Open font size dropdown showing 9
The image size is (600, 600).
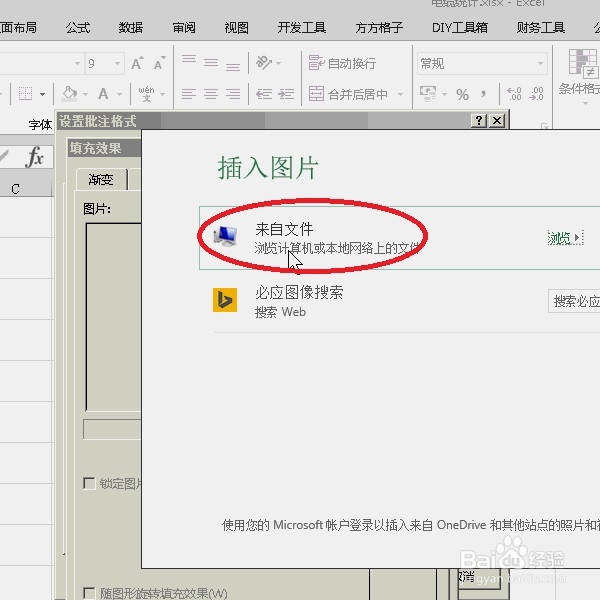pos(117,63)
